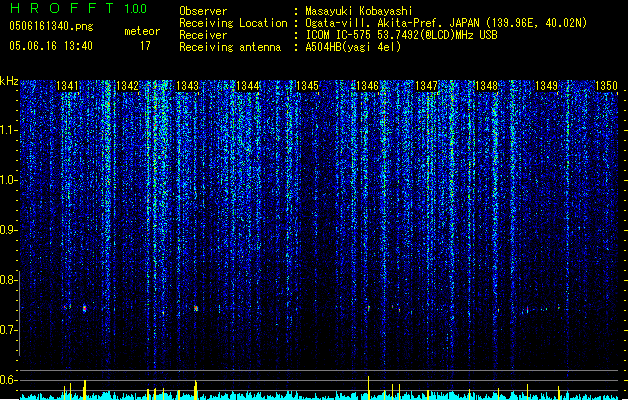The image size is (629, 400).
Task: Click the date stamp 05.06.16 13:40
Action: tap(51, 46)
